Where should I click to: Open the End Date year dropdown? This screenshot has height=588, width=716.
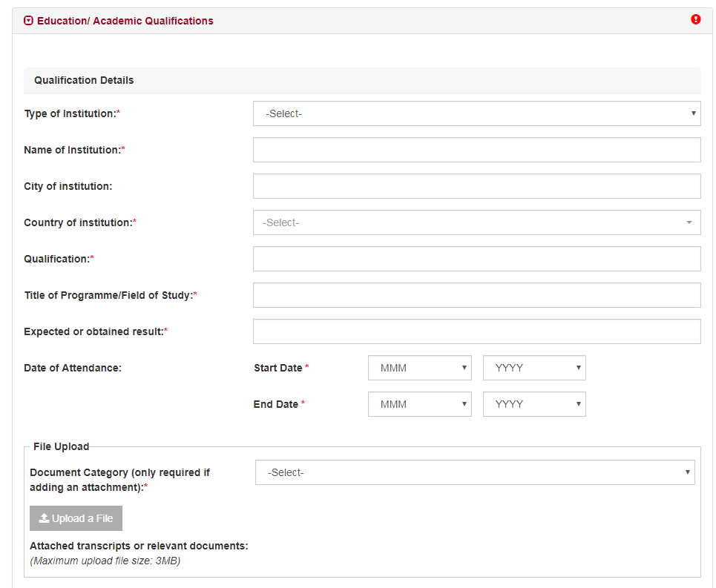pyautogui.click(x=534, y=404)
